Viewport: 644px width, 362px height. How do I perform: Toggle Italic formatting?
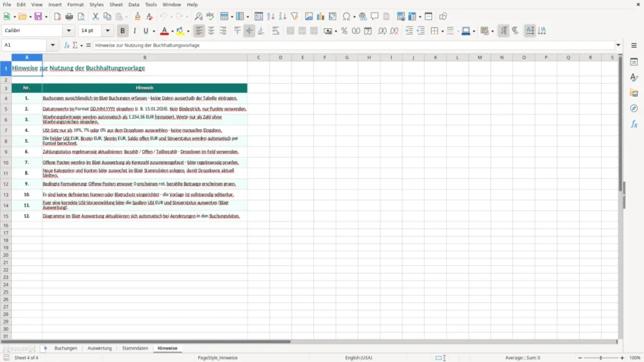[135, 31]
